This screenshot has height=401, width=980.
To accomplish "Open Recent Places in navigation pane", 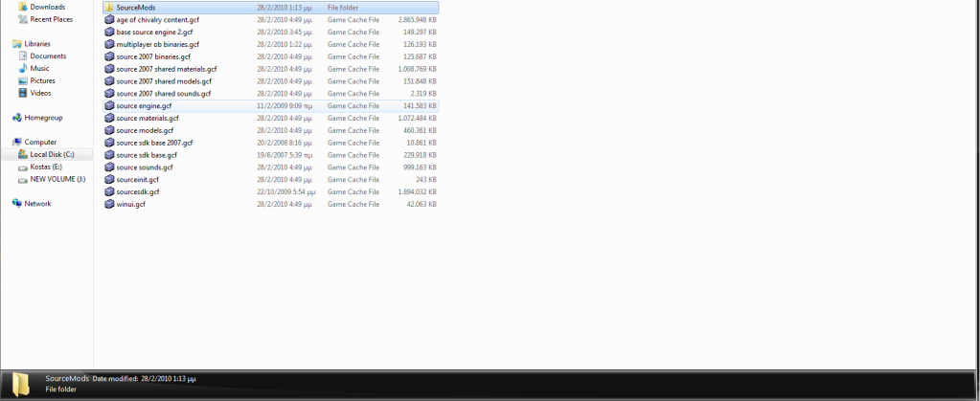I will 51,19.
